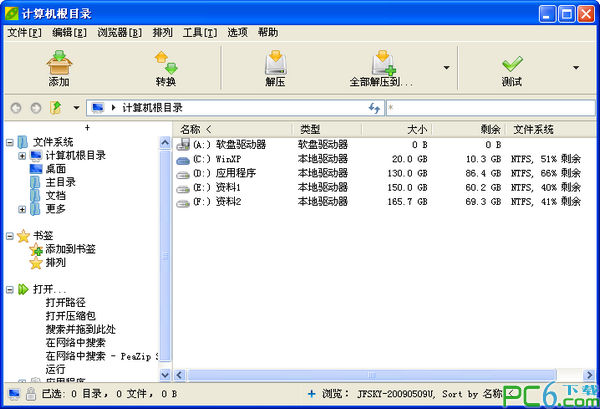Select the (C:) WinXP drive icon
The width and height of the screenshot is (600, 409).
click(x=183, y=160)
